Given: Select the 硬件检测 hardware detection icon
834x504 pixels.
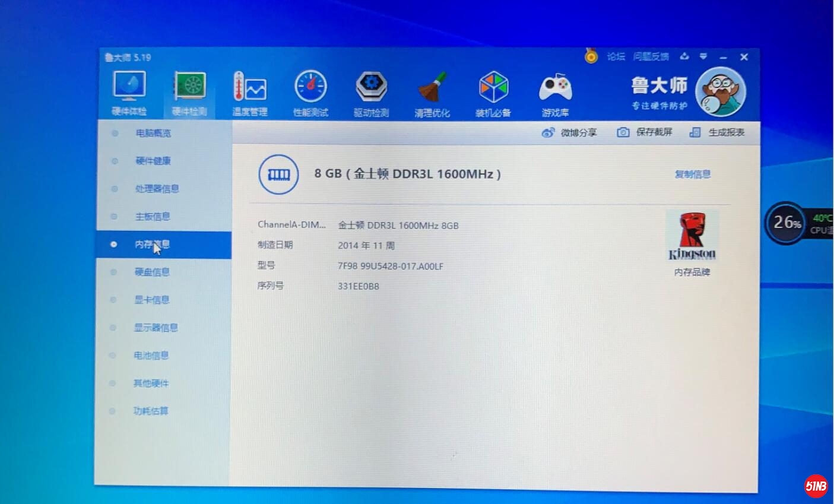Looking at the screenshot, I should [x=189, y=94].
